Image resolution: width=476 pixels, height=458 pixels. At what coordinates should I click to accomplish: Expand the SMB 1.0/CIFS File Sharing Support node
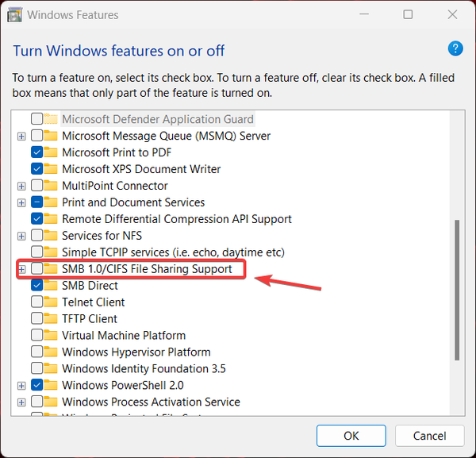(21, 269)
